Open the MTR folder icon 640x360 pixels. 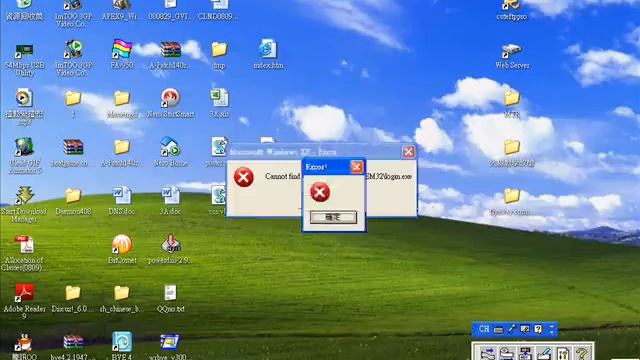511,98
